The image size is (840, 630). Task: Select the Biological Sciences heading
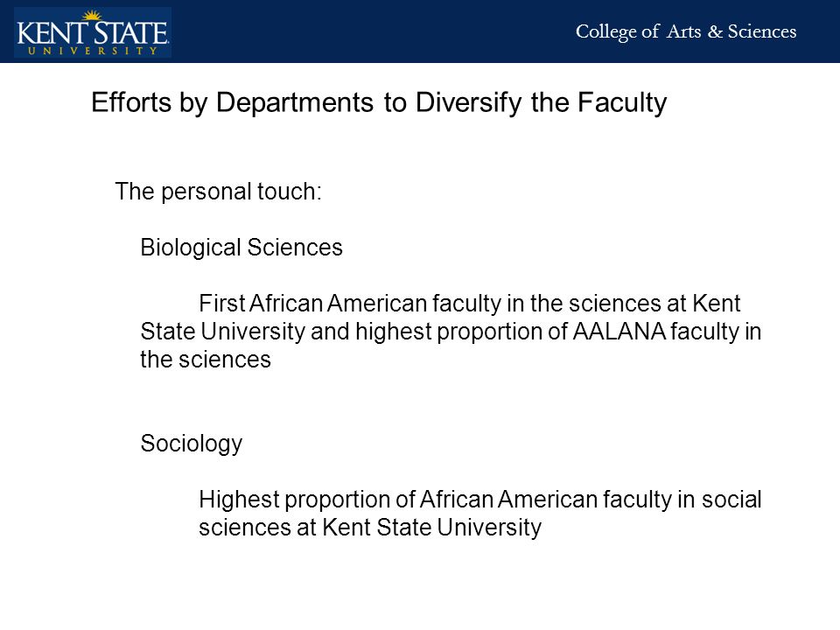click(241, 248)
